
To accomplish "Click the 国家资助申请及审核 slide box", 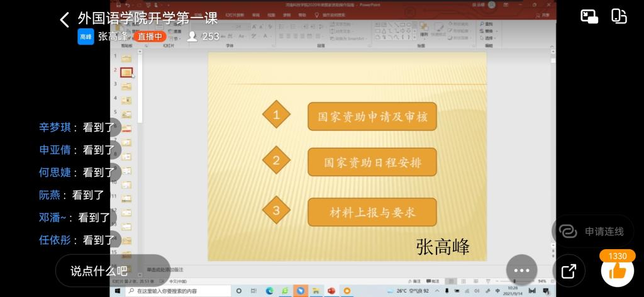I will (372, 116).
